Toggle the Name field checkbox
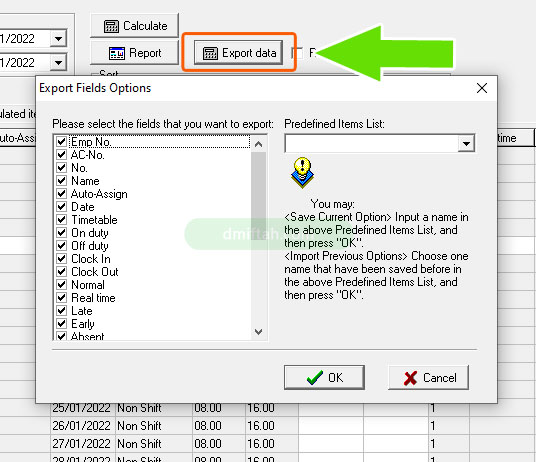 (62, 180)
